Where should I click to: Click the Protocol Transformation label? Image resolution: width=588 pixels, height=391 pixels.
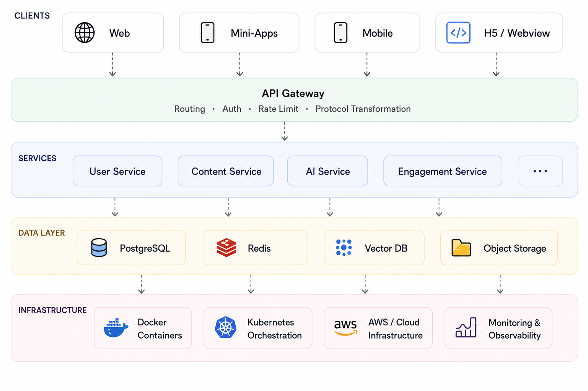[x=363, y=109]
